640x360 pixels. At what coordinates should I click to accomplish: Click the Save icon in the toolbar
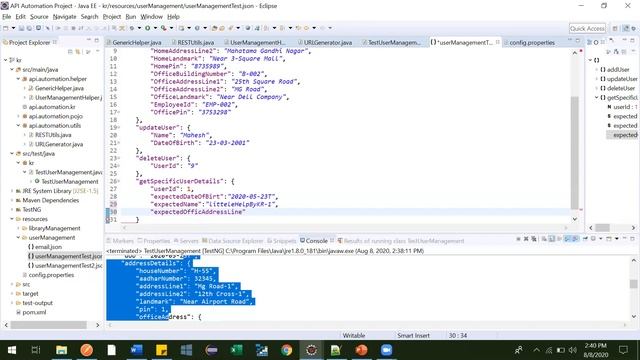[22, 28]
